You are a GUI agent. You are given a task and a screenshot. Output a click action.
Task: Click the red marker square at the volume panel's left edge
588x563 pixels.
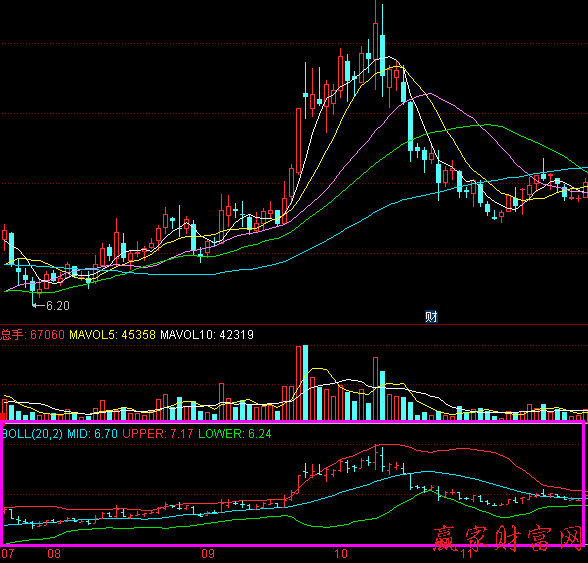[x=2, y=416]
